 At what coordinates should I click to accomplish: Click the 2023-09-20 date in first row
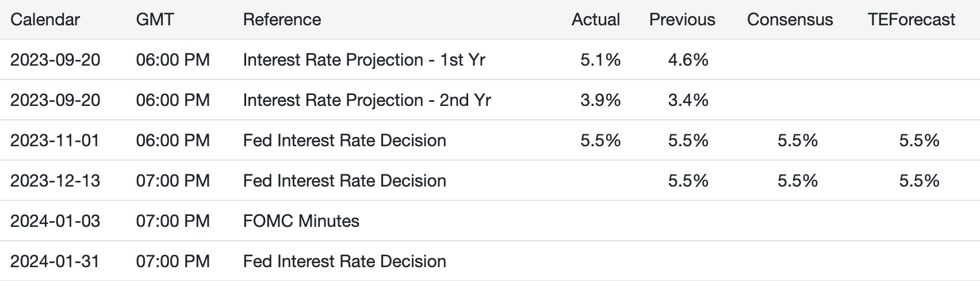(x=55, y=60)
